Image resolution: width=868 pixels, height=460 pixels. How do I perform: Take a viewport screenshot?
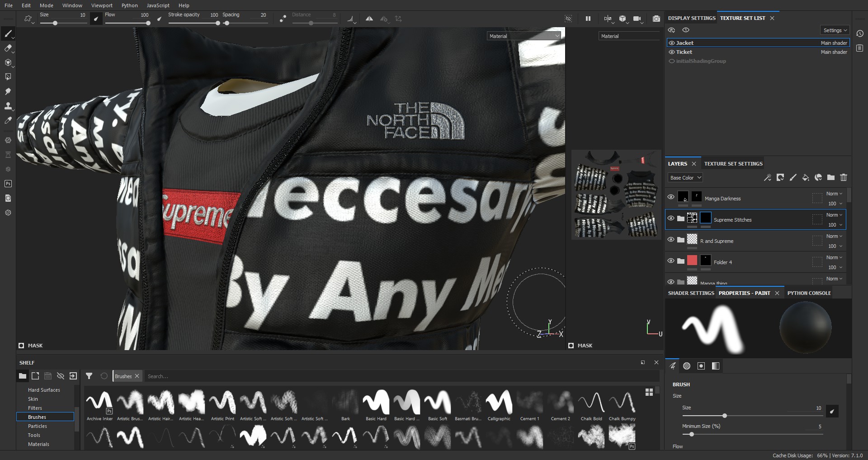click(656, 19)
